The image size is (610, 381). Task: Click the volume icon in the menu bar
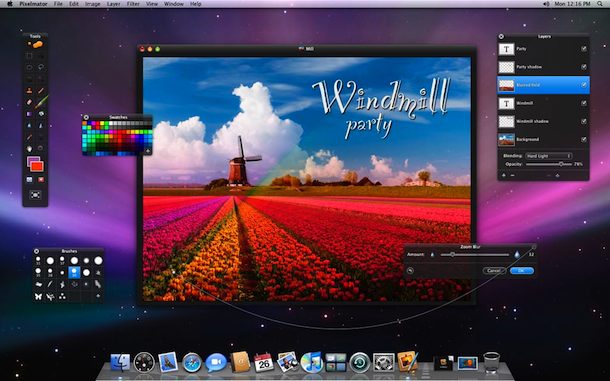click(546, 4)
